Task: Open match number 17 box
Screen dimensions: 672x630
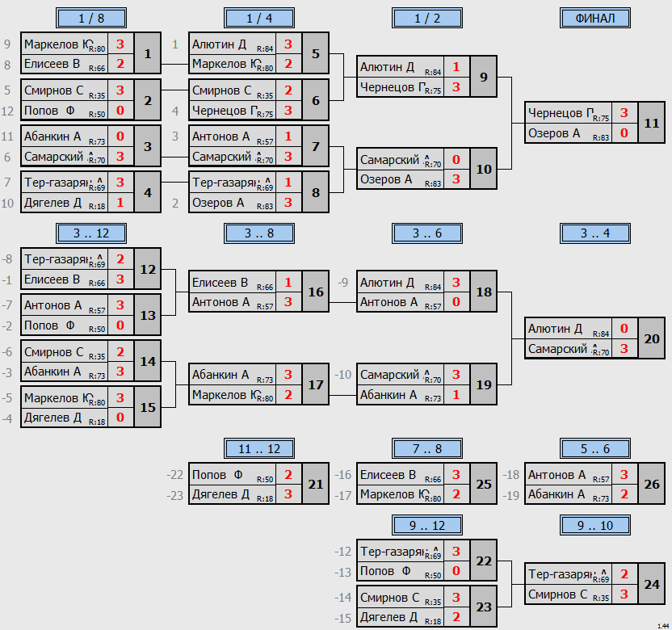Action: tap(316, 384)
